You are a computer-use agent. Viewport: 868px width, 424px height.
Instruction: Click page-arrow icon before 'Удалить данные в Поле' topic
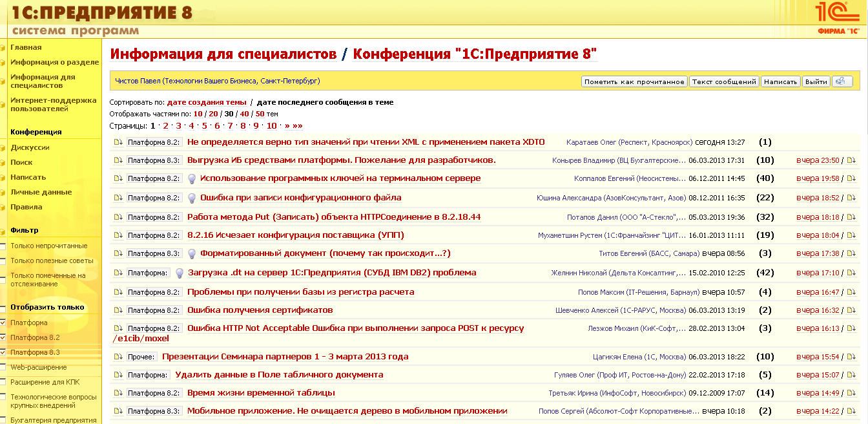pyautogui.click(x=118, y=375)
